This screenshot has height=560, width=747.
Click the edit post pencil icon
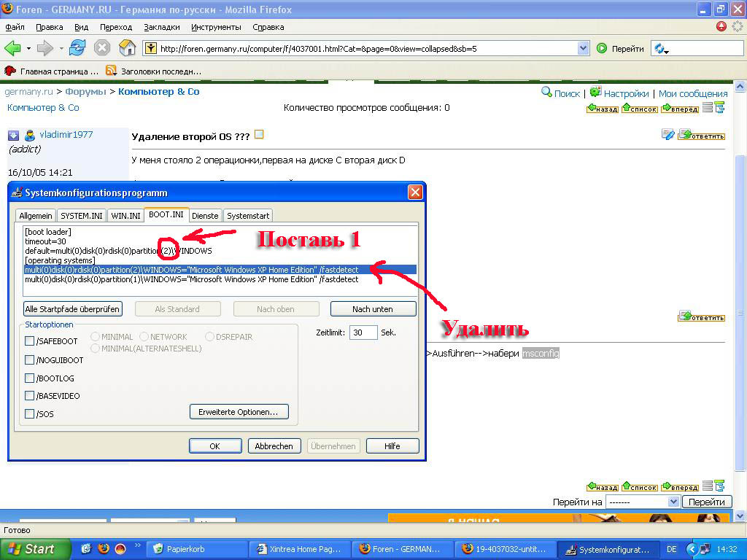pos(668,135)
